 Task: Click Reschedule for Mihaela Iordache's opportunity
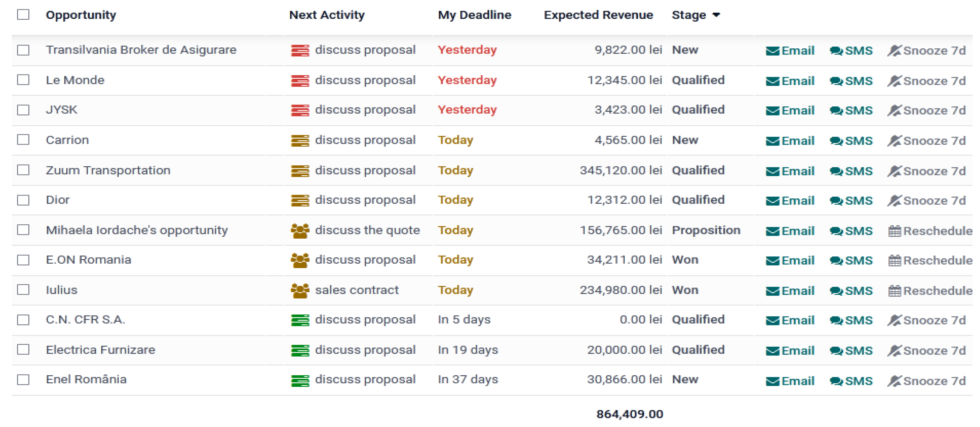coord(930,231)
